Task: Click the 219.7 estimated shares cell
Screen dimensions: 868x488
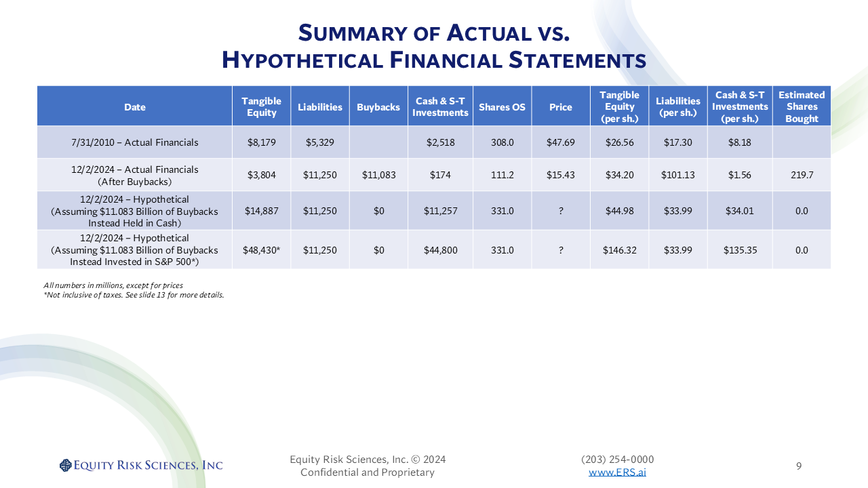Action: (x=802, y=175)
